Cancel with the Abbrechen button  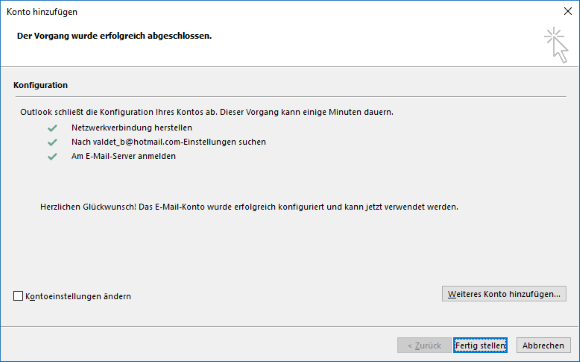coord(543,345)
